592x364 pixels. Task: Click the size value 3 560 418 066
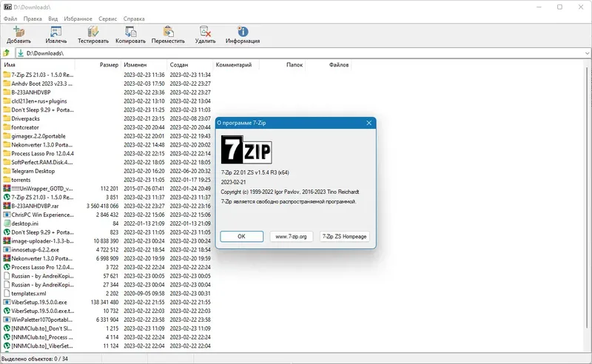pyautogui.click(x=102, y=206)
